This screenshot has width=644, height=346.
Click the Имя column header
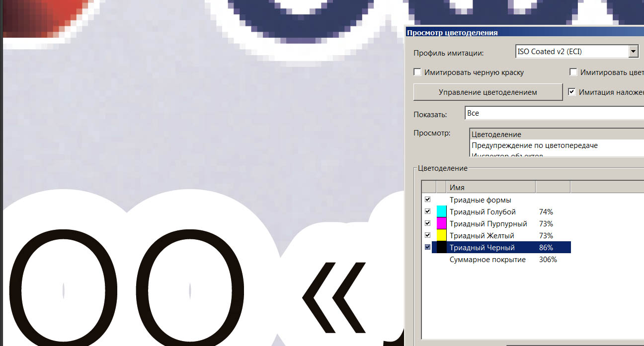coord(491,187)
